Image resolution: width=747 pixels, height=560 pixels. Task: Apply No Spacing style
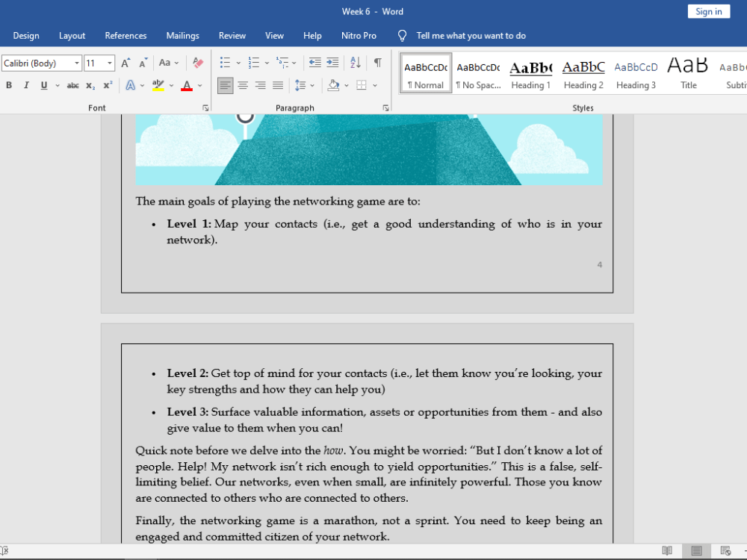[x=478, y=73]
